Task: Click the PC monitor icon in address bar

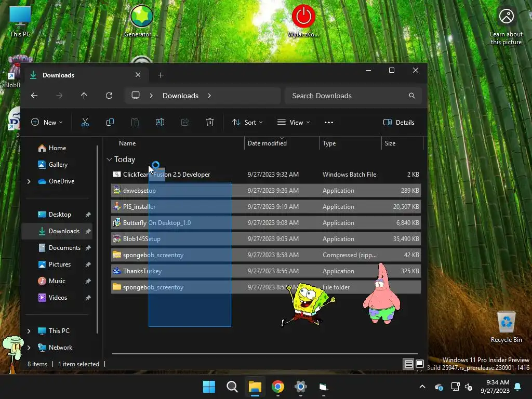Action: (x=136, y=96)
